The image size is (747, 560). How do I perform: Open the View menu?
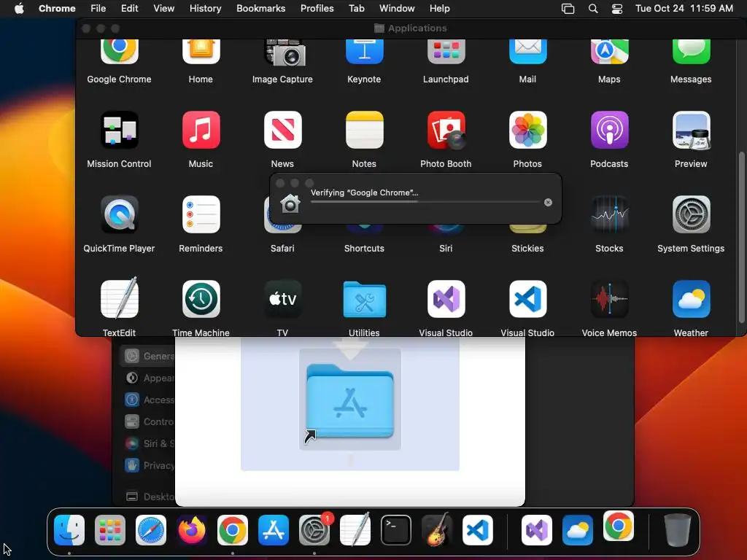tap(163, 8)
